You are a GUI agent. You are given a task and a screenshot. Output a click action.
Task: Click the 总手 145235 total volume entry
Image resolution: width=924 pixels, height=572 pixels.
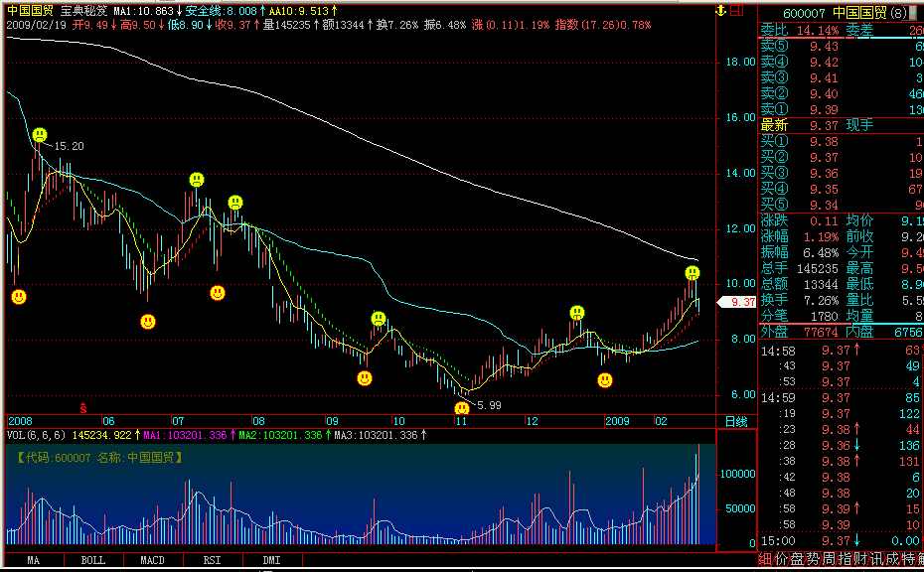(799, 269)
